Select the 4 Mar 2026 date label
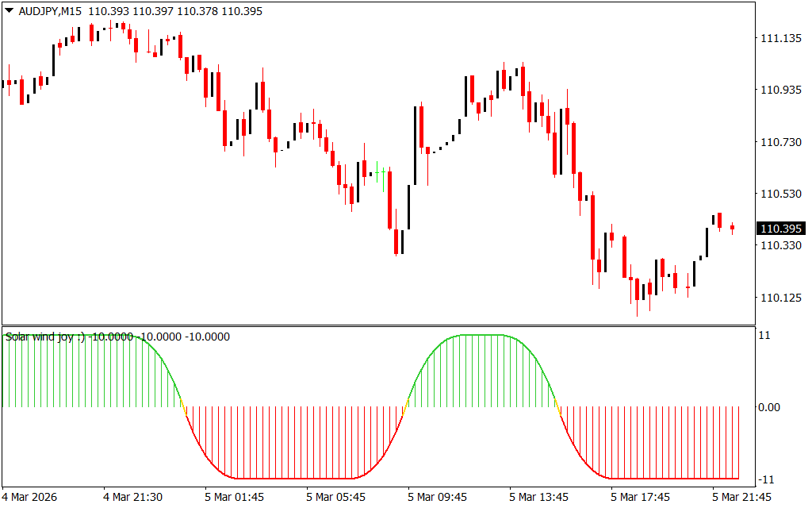Screen dimensions: 812x508 pyautogui.click(x=31, y=497)
